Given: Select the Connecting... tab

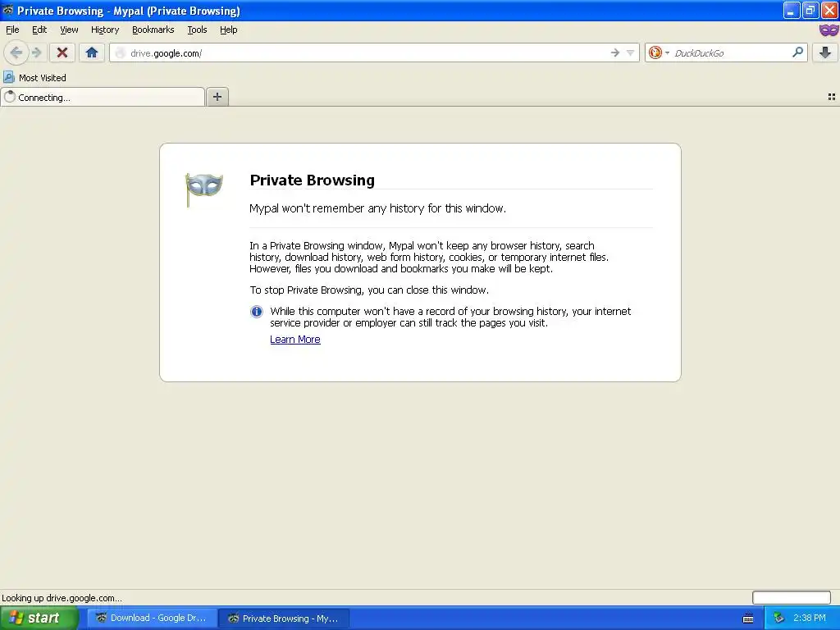Looking at the screenshot, I should coord(103,97).
